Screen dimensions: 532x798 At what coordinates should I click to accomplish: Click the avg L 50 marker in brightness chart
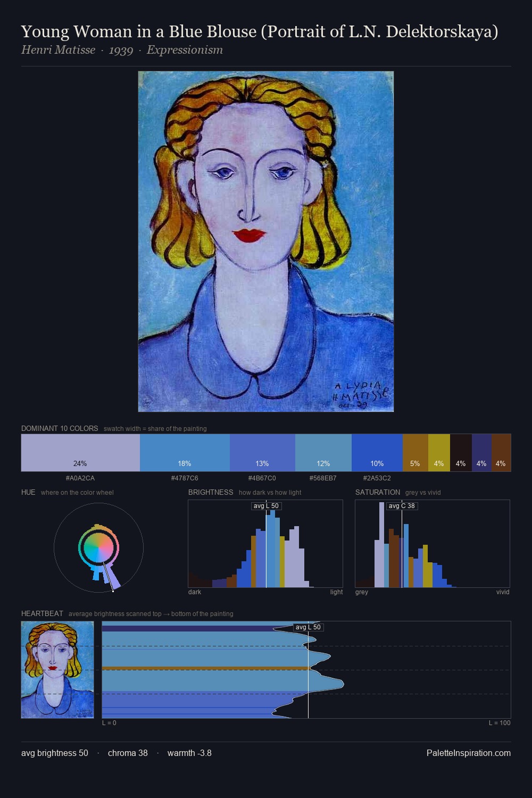click(266, 506)
